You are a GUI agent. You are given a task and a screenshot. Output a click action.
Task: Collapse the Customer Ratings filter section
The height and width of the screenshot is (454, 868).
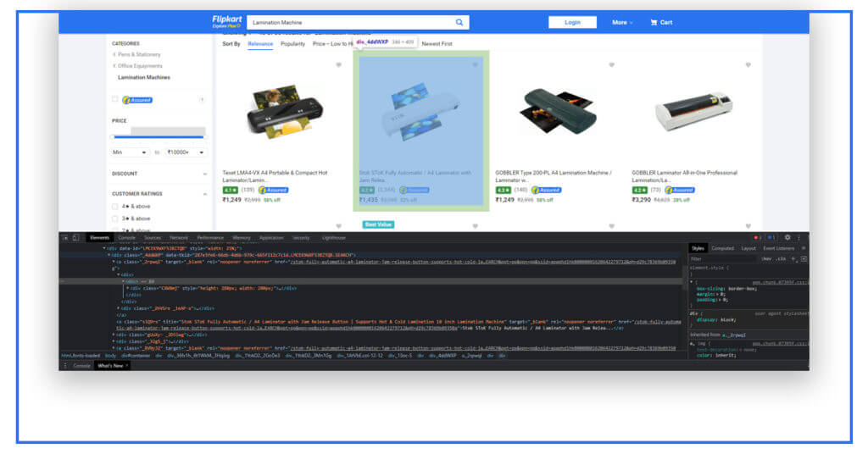point(205,194)
